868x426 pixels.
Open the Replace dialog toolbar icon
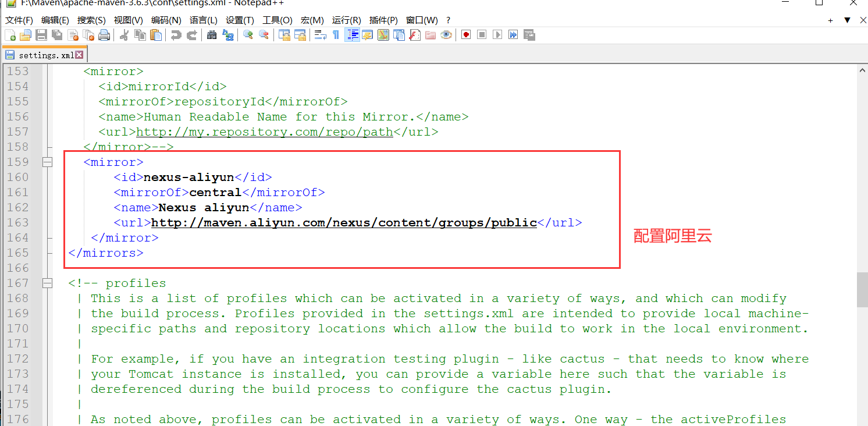coord(228,35)
